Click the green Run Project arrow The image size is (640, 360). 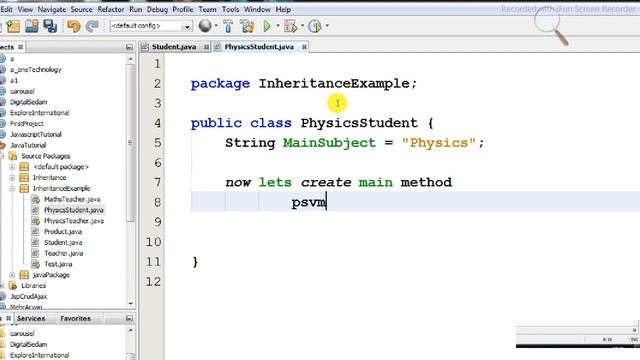267,26
